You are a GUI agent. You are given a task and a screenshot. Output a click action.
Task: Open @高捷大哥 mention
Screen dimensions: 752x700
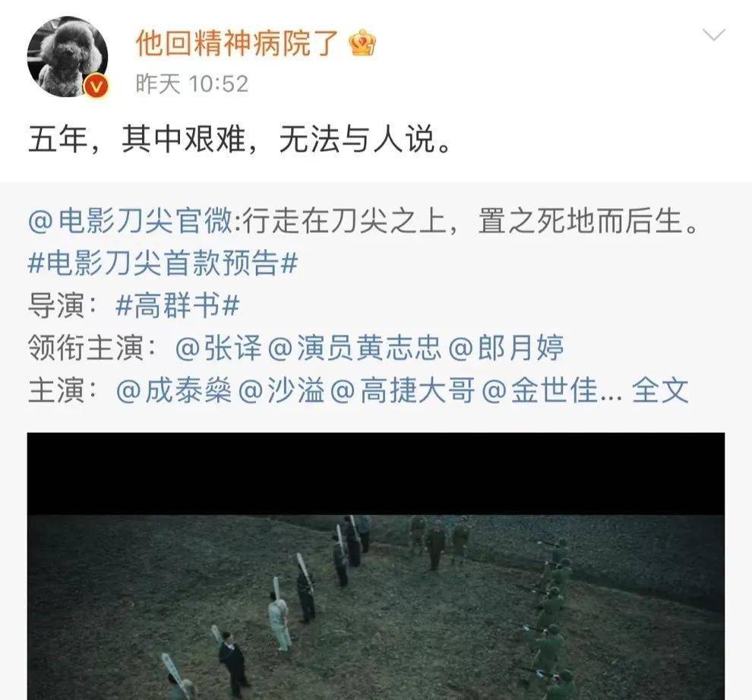(403, 389)
